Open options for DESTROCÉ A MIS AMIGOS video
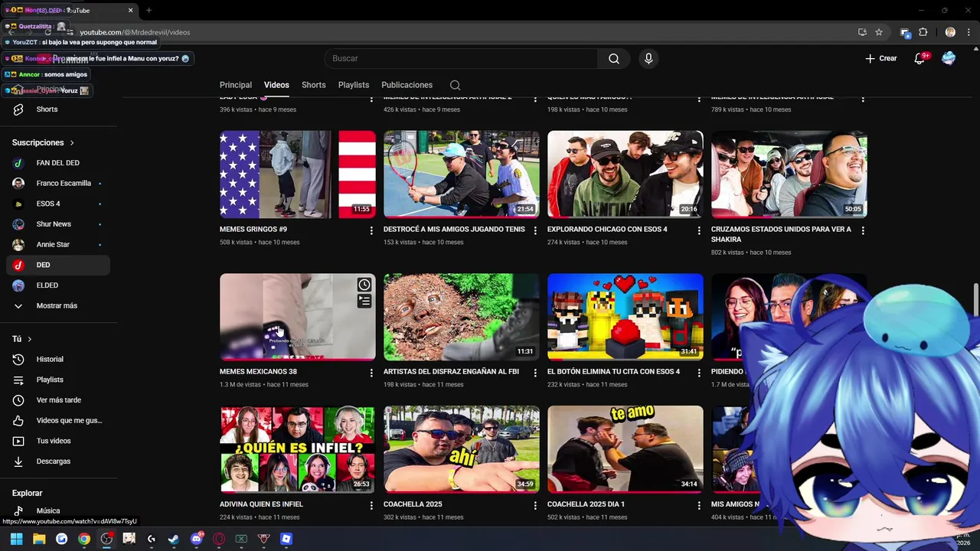 (x=535, y=230)
